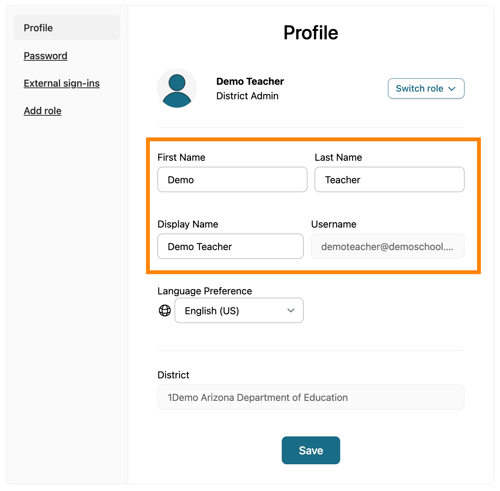This screenshot has width=500, height=491.
Task: Click the Language Preference label
Action: point(205,291)
